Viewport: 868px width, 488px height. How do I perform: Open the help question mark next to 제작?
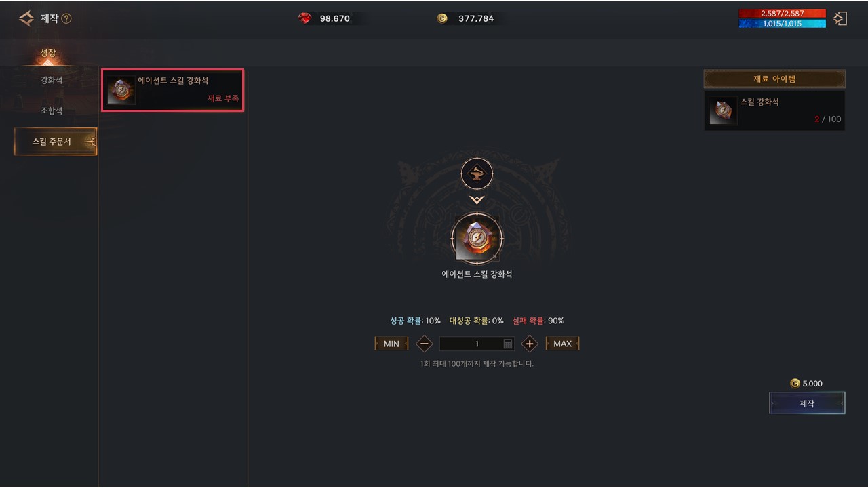point(66,18)
